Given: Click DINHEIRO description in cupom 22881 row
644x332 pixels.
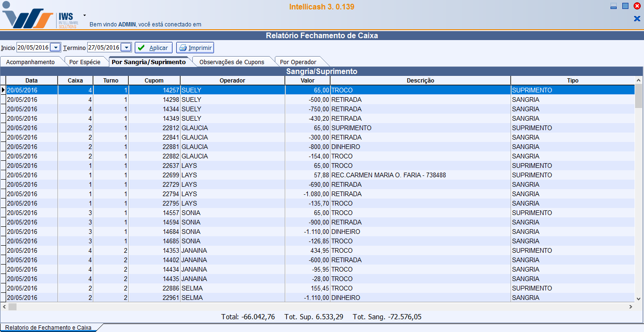Looking at the screenshot, I should [346, 147].
